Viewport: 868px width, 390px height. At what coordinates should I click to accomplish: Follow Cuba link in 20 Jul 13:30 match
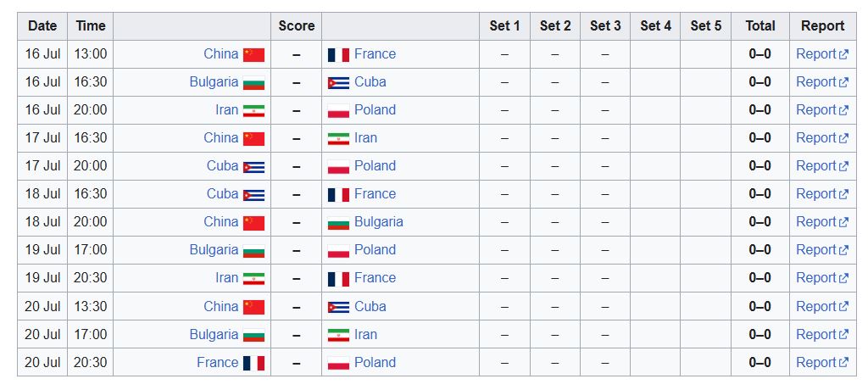[x=370, y=307]
